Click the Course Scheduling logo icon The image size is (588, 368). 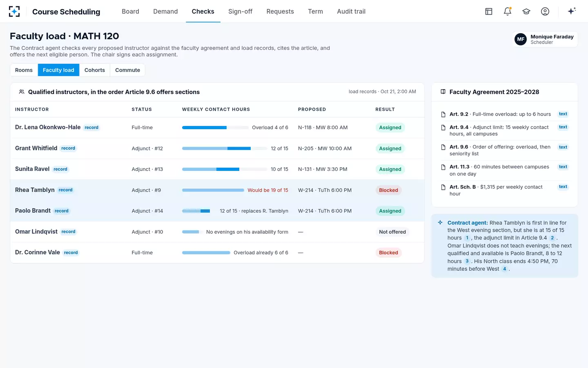[14, 11]
